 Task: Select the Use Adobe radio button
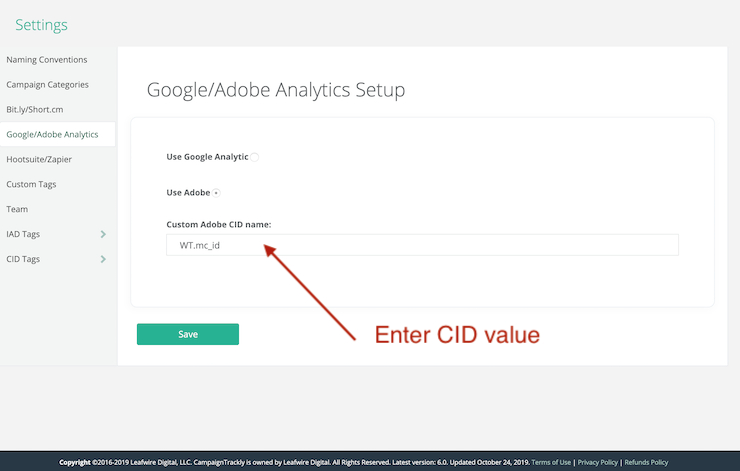[217, 193]
